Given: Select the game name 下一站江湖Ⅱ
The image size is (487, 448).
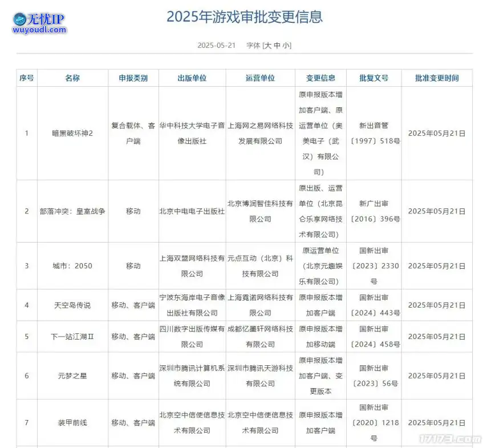Looking at the screenshot, I should (x=72, y=337).
